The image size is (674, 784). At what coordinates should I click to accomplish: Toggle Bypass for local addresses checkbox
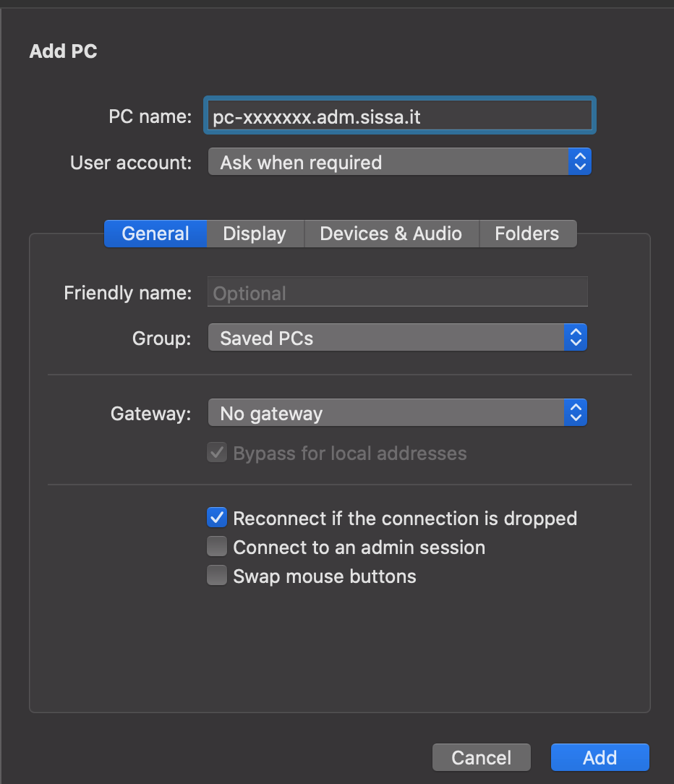coord(217,453)
